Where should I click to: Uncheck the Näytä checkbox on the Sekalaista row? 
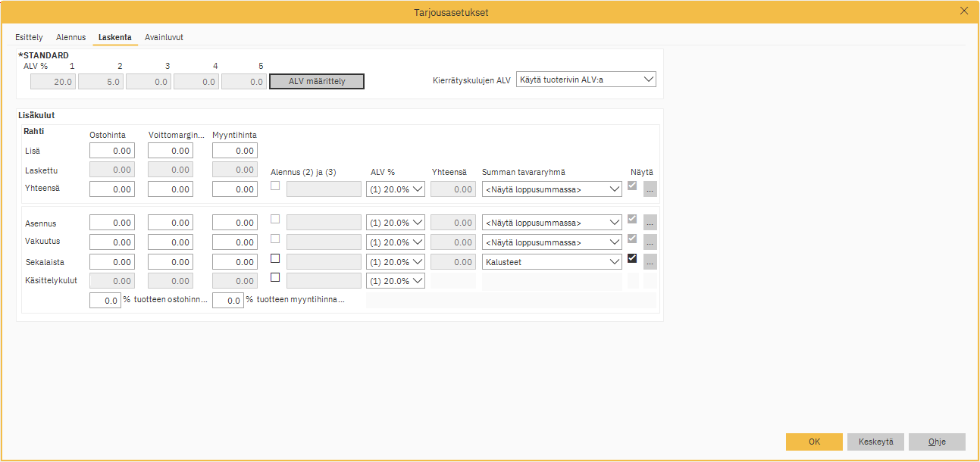[x=632, y=258]
